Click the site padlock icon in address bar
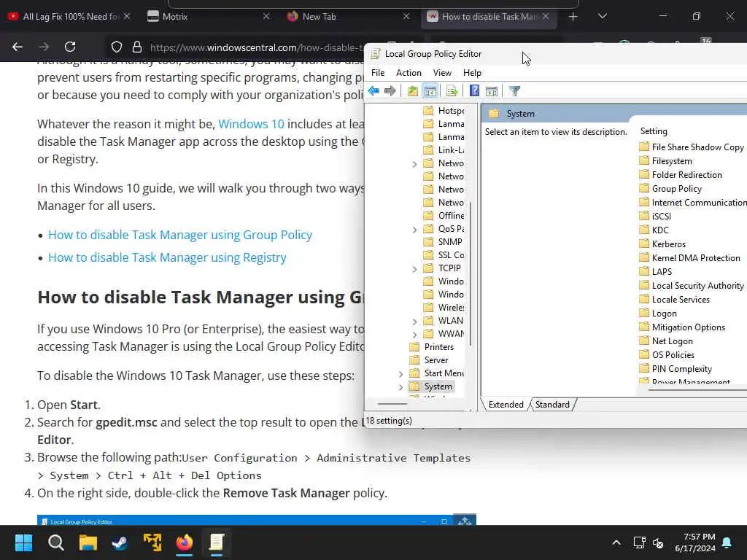The height and width of the screenshot is (560, 747). tap(137, 47)
